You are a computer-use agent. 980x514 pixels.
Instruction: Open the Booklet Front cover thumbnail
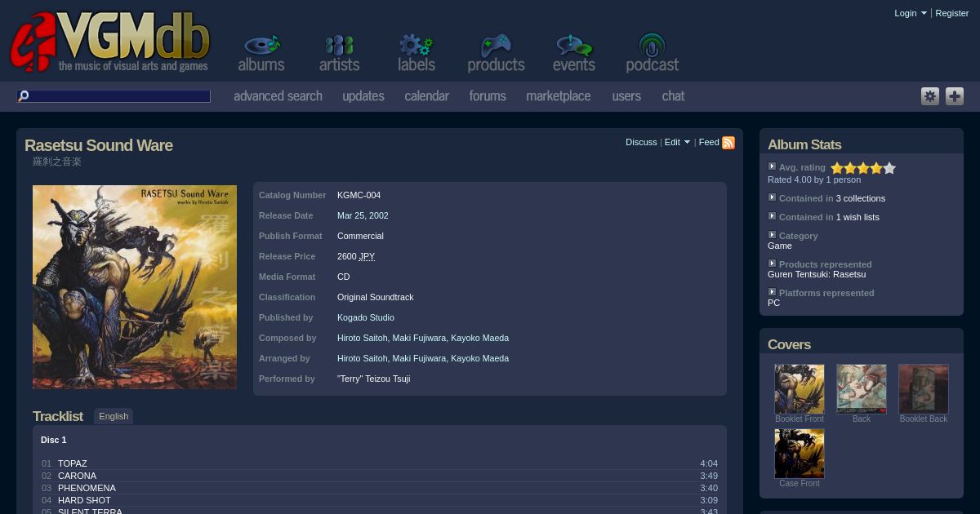799,389
